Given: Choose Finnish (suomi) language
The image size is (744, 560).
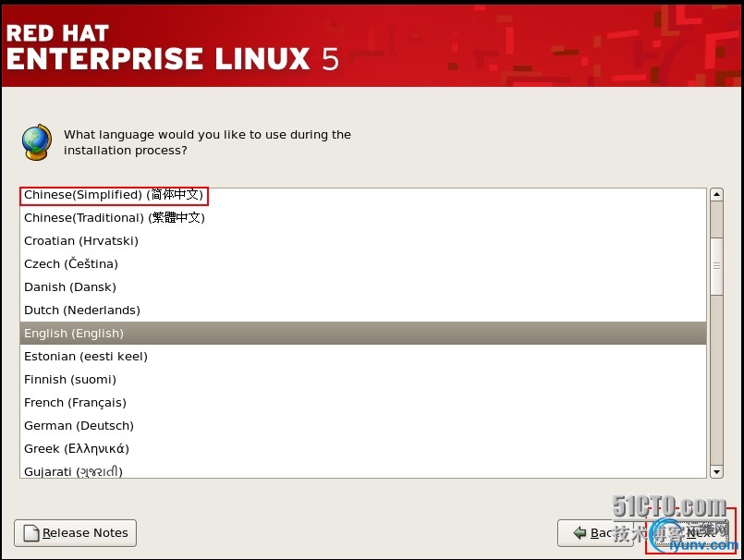Looking at the screenshot, I should click(x=363, y=380).
